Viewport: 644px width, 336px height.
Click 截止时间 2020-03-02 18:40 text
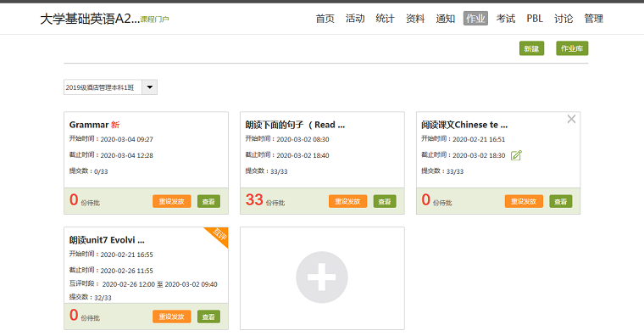287,155
